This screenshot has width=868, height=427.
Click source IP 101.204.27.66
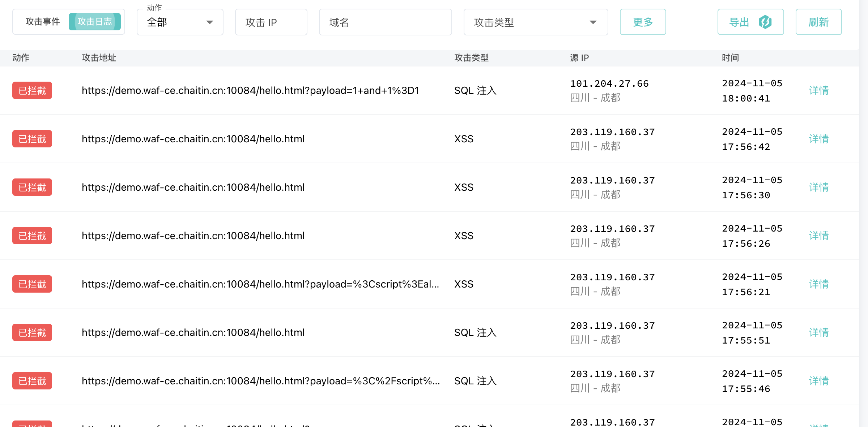pos(609,84)
